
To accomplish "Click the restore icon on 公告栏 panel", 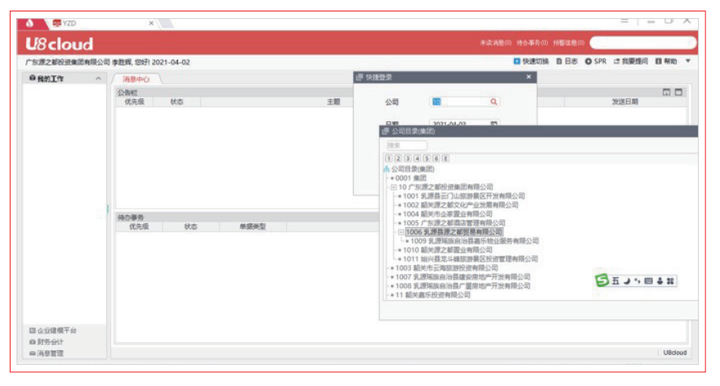I will [666, 92].
